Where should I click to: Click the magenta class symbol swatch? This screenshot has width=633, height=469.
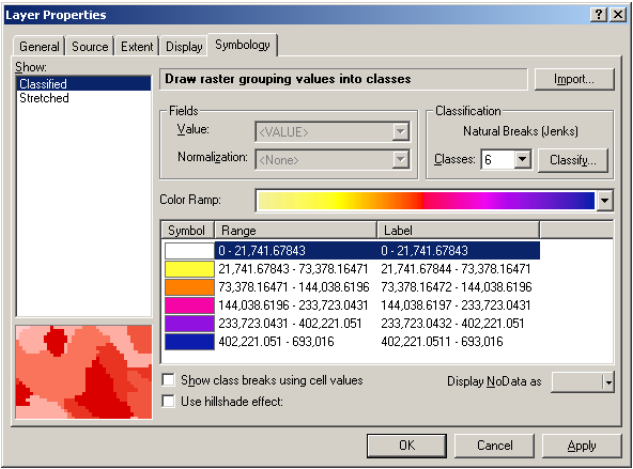(x=189, y=305)
